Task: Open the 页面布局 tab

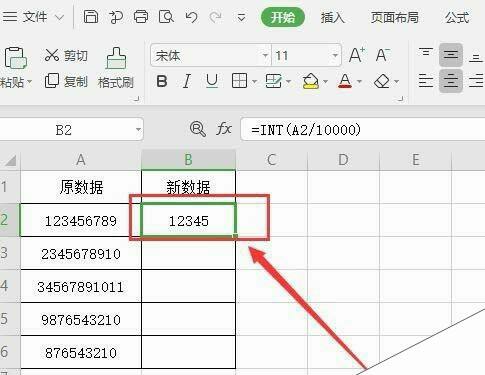Action: tap(395, 17)
